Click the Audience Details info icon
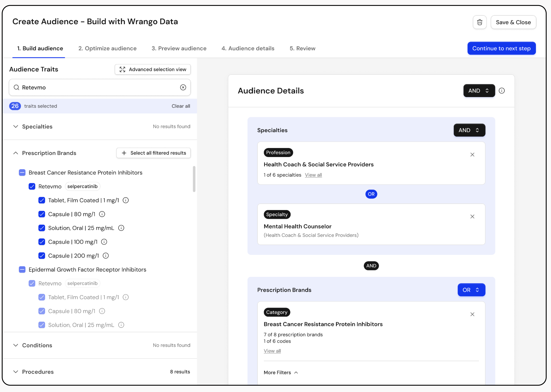Image resolution: width=551 pixels, height=392 pixels. pyautogui.click(x=501, y=91)
